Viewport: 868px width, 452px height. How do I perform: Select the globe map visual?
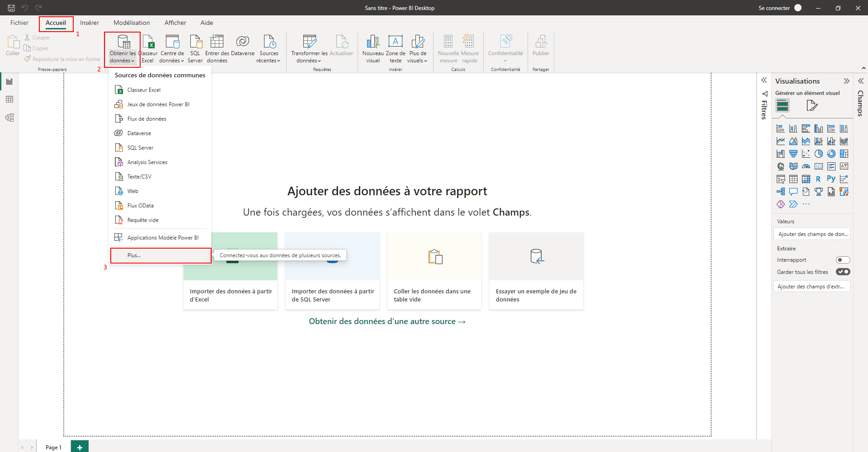point(780,167)
